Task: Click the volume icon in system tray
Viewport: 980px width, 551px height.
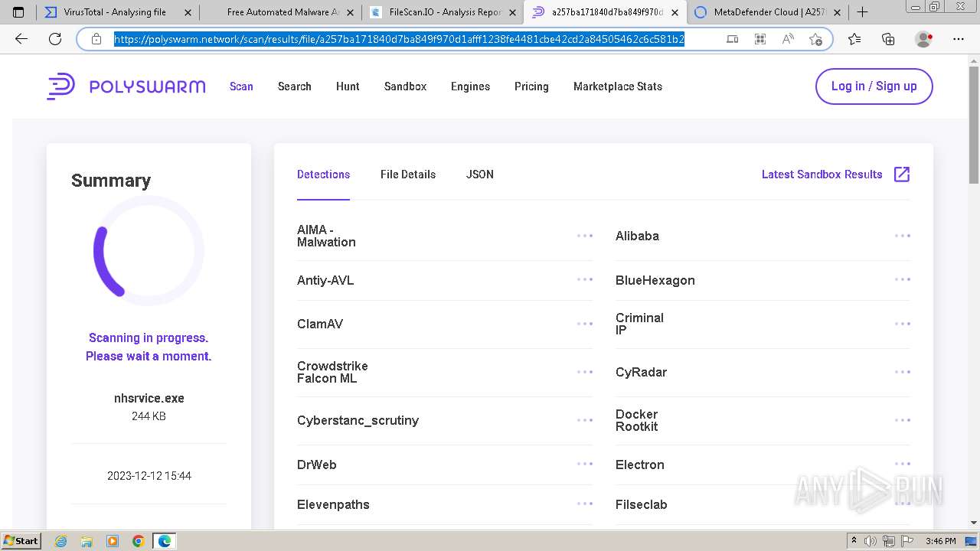Action: pyautogui.click(x=871, y=541)
